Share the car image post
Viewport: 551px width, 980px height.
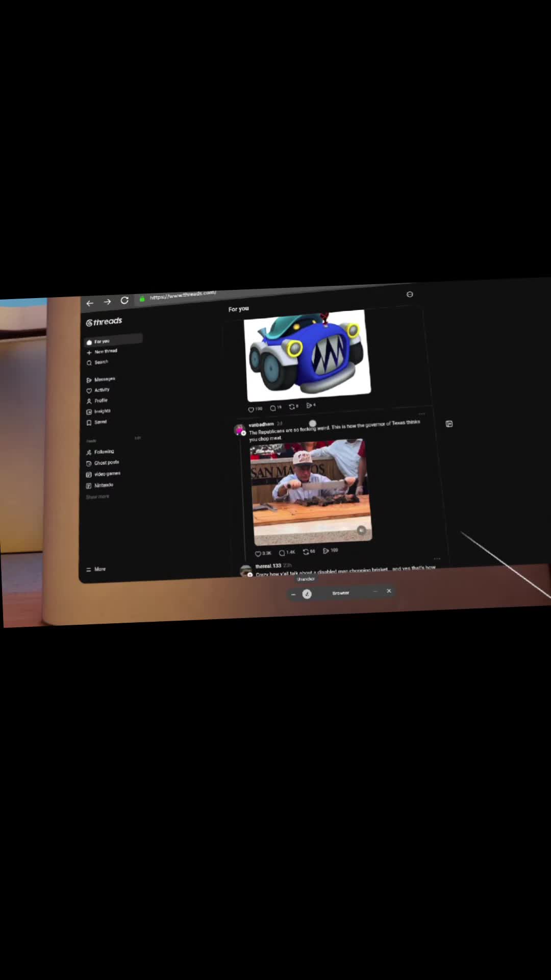tap(311, 405)
